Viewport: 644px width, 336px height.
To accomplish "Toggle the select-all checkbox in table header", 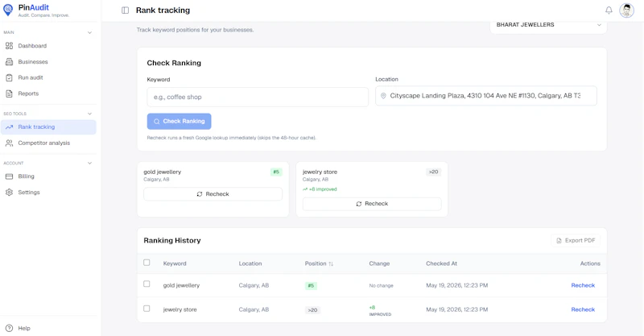I will 147,263.
